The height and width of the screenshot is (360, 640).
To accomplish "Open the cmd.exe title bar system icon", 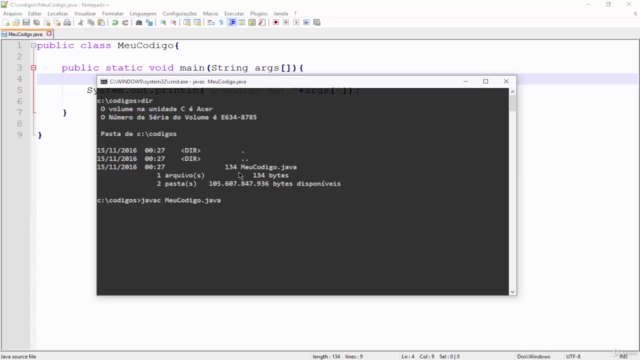I will click(x=104, y=82).
